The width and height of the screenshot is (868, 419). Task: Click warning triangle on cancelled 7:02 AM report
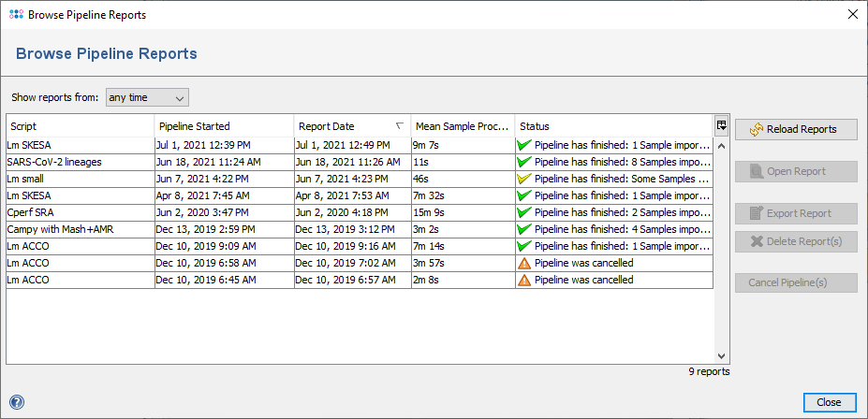pyautogui.click(x=523, y=263)
